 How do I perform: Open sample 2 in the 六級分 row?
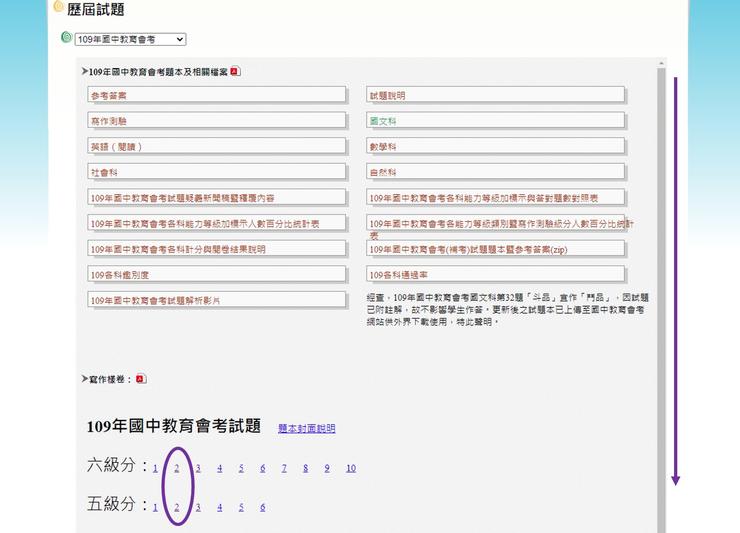click(x=177, y=468)
